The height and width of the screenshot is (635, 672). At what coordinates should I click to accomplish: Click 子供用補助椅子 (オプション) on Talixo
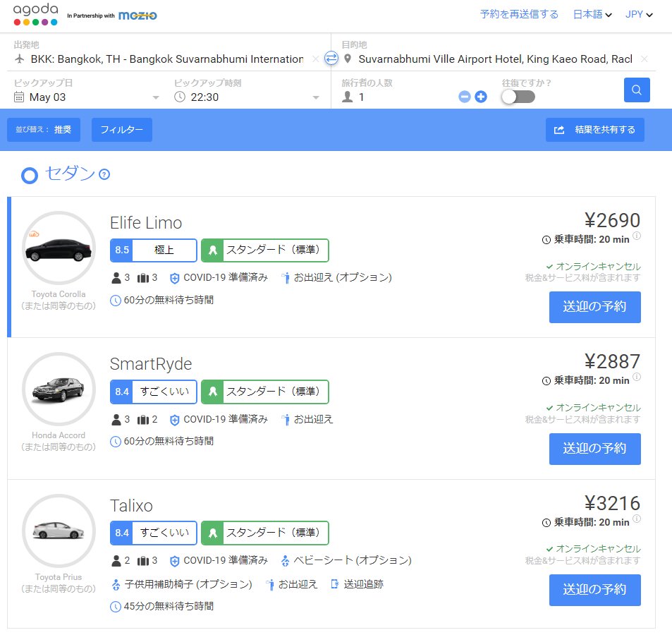click(x=188, y=584)
